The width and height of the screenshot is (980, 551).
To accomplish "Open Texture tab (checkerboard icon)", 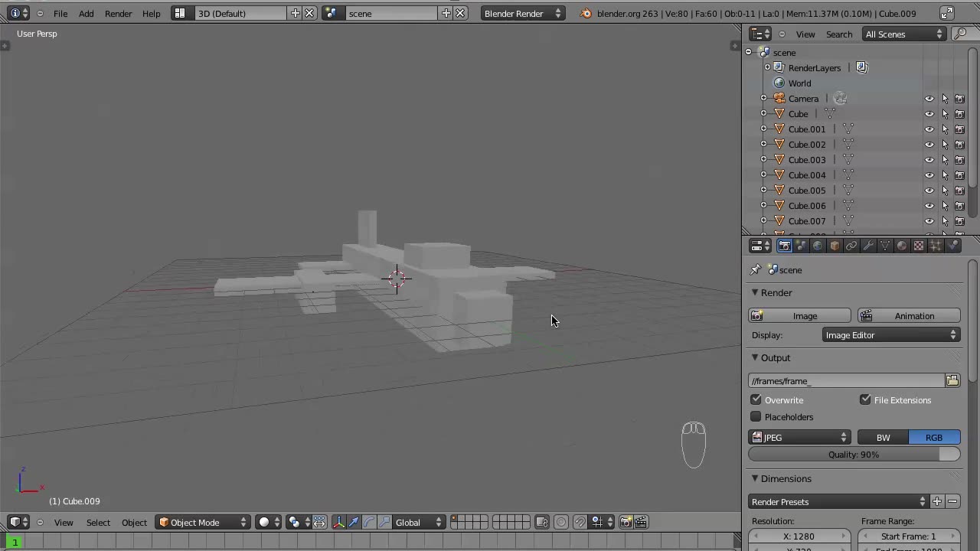I will point(919,246).
